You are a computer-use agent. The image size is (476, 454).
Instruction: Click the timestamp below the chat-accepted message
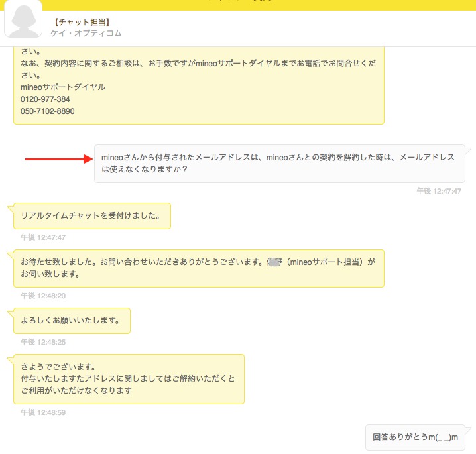[x=43, y=237]
